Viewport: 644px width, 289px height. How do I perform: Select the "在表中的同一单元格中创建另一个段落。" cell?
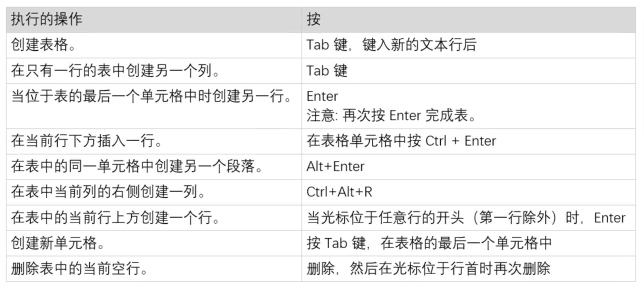pos(137,167)
